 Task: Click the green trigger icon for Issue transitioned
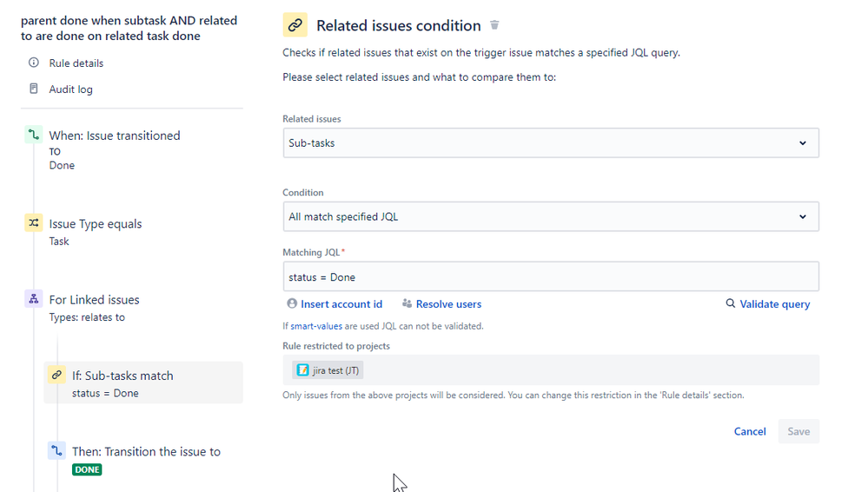(33, 136)
